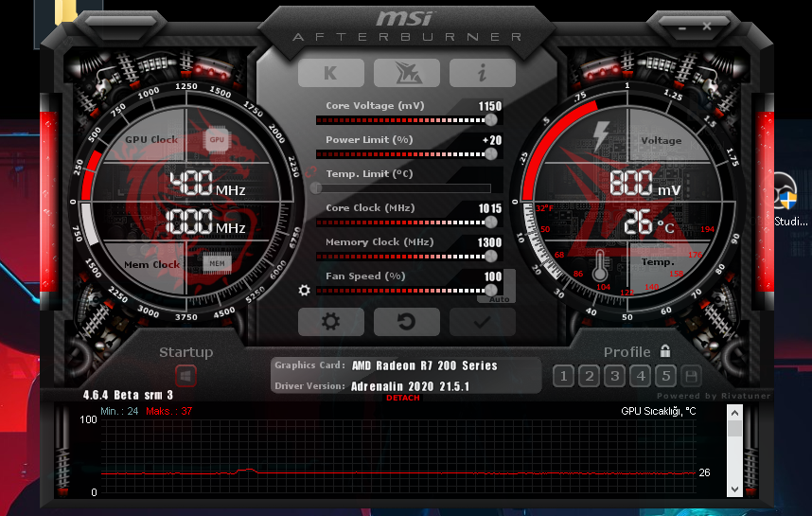This screenshot has width=812, height=516.
Task: Close the Afterburner window
Action: pos(707,26)
